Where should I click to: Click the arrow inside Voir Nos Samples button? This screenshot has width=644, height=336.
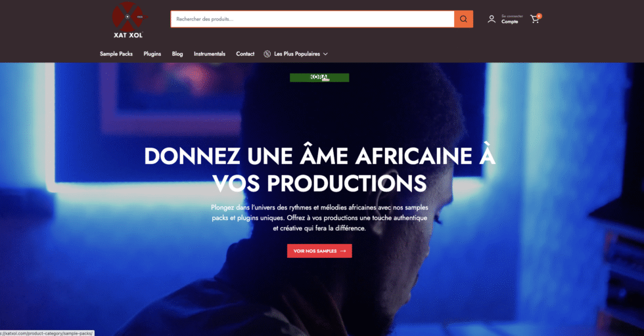343,251
